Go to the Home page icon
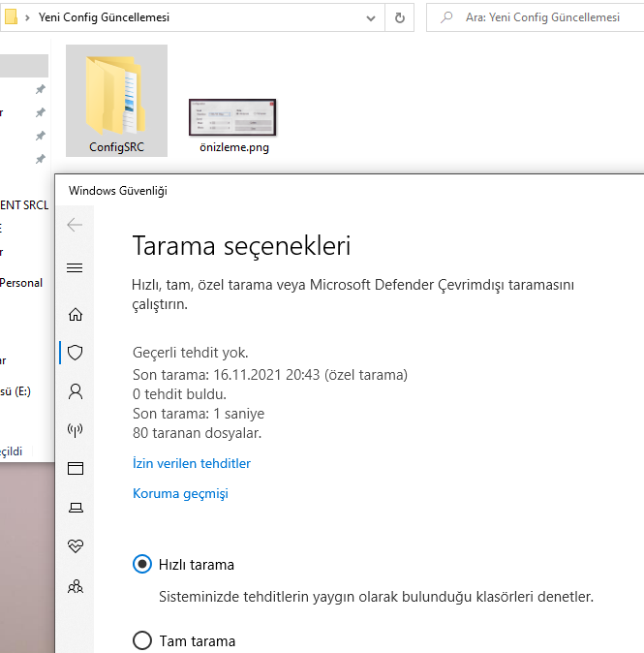The image size is (644, 653). 76,315
